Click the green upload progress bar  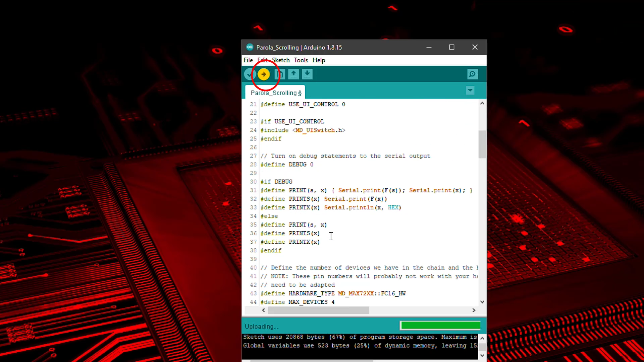pos(440,325)
